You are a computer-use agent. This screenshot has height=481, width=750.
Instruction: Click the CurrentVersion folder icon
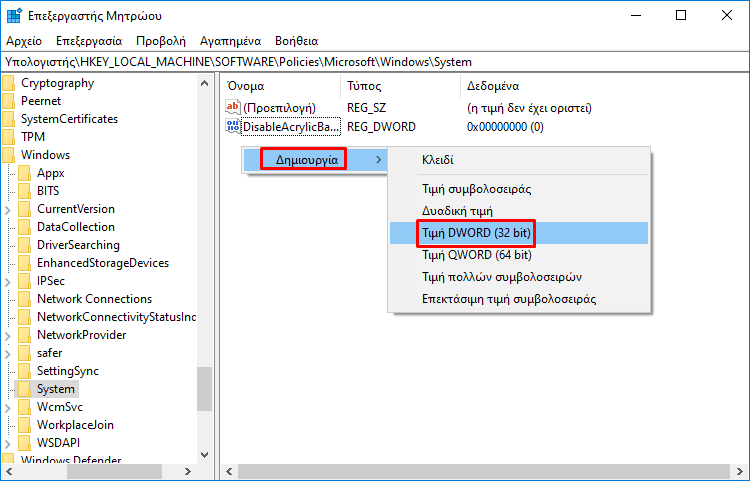(24, 209)
